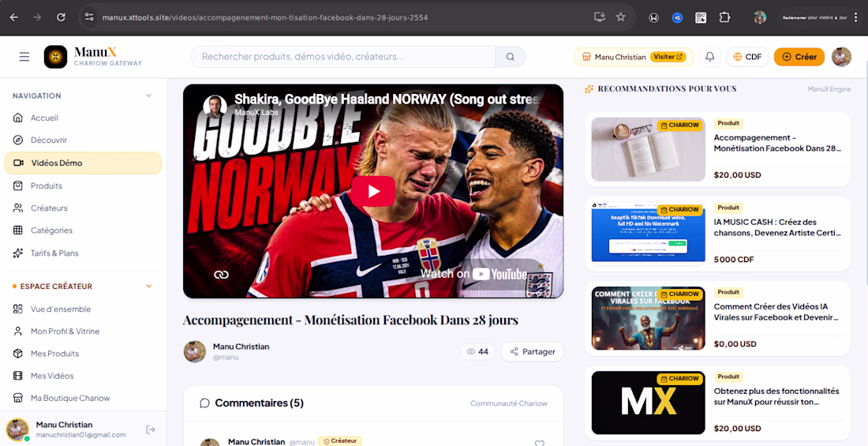Open IA MUSIC CASH recommendation
This screenshot has width=868, height=446.
[x=717, y=234]
